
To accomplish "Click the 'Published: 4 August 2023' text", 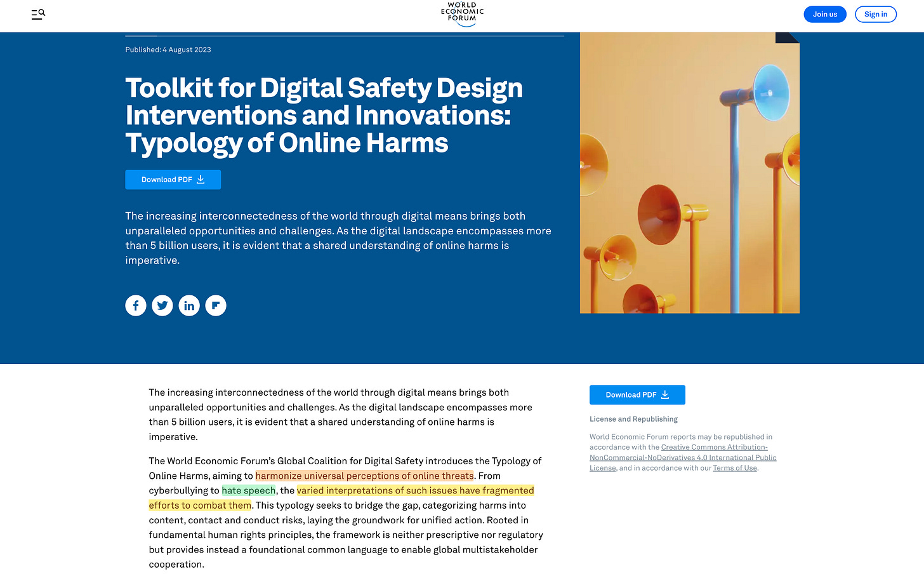I will pos(168,50).
